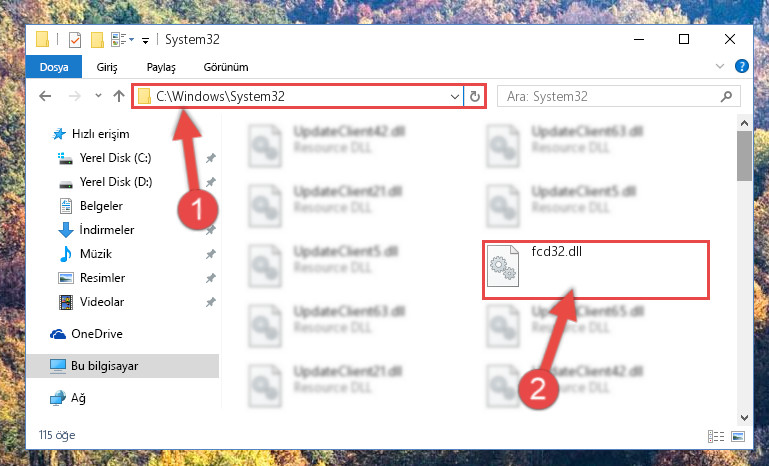Switch to details view icon
The image size is (769, 466).
tap(716, 436)
